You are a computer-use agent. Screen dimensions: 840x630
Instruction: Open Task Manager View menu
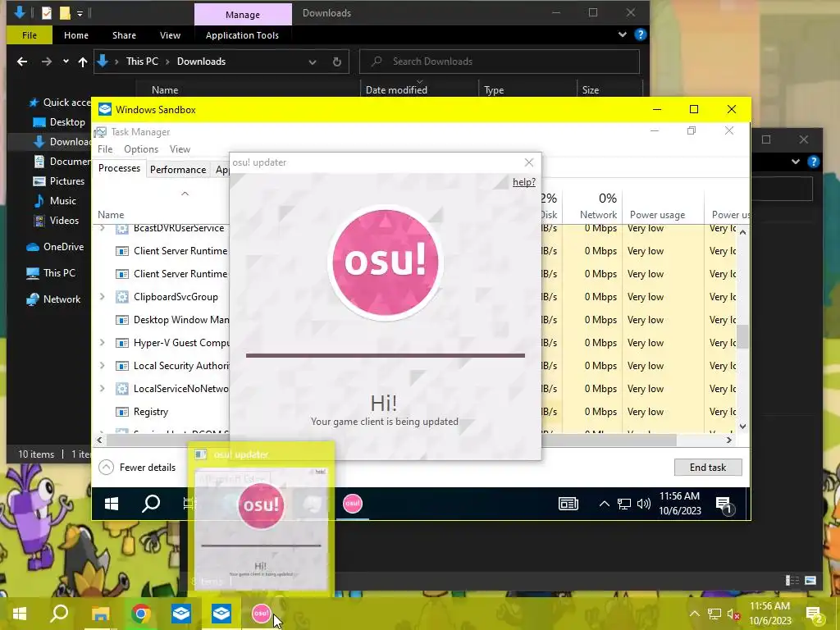(180, 149)
